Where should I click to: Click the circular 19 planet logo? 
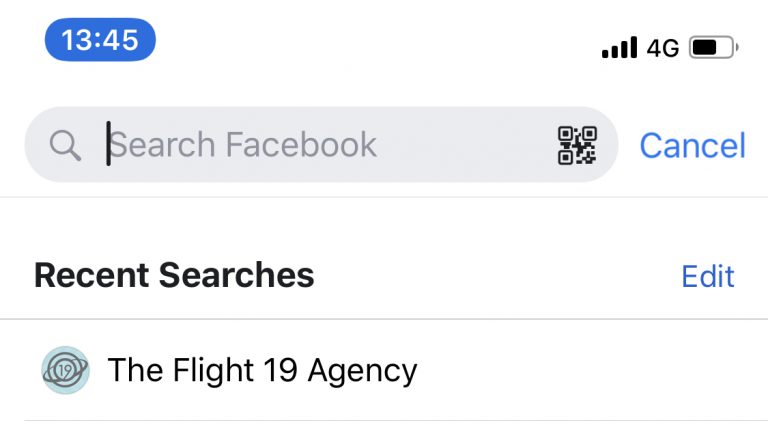point(66,370)
